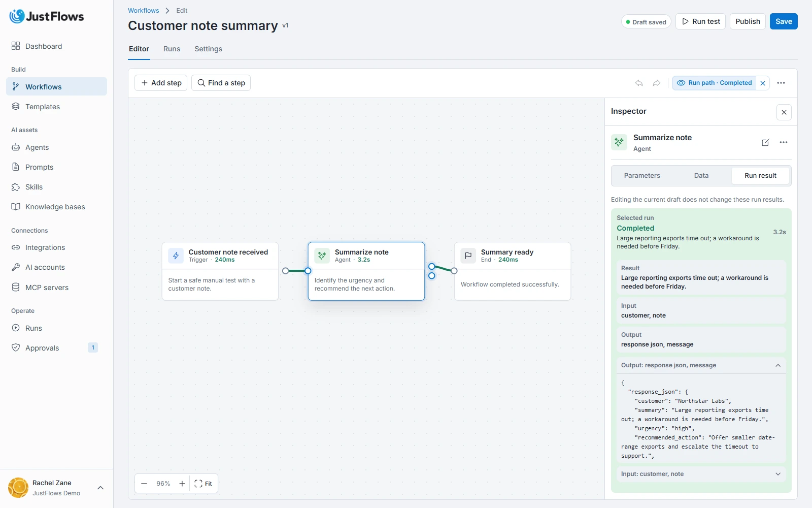Fit the workflow to the canvas
812x508 pixels.
click(x=204, y=484)
